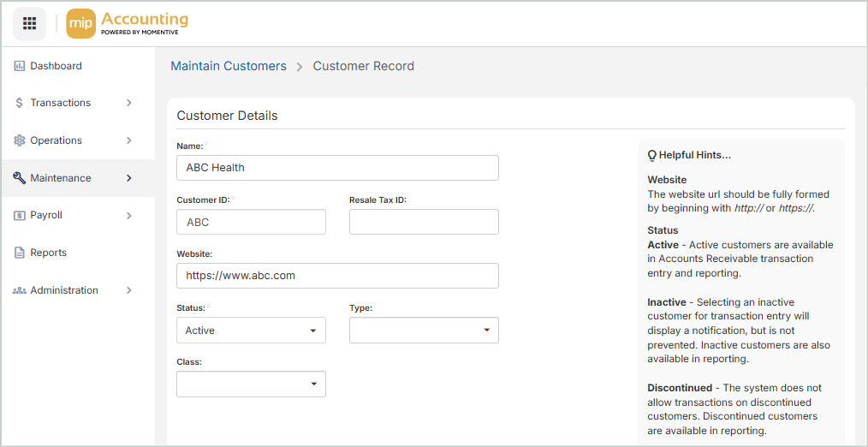Expand the Transactions submenu chevron
Screen dimensions: 868x447
129,103
